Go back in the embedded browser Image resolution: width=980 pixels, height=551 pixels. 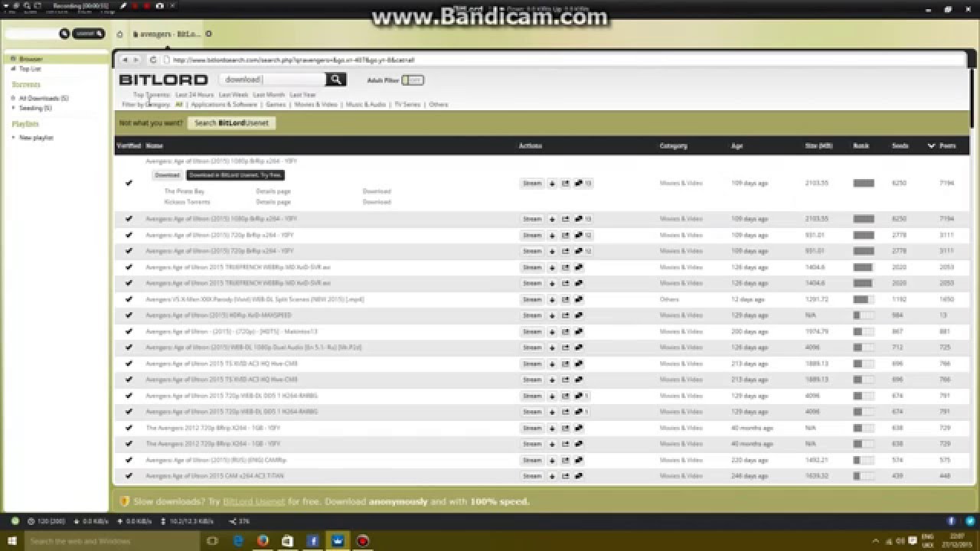point(125,60)
